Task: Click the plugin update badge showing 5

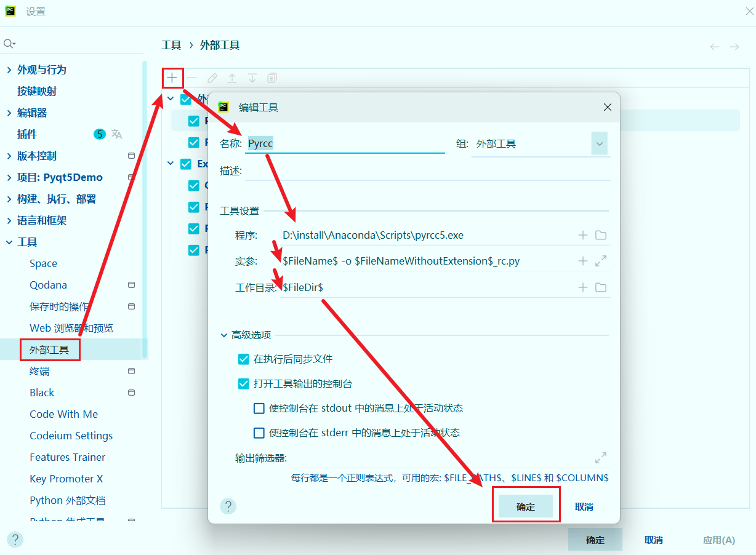Action: [100, 134]
